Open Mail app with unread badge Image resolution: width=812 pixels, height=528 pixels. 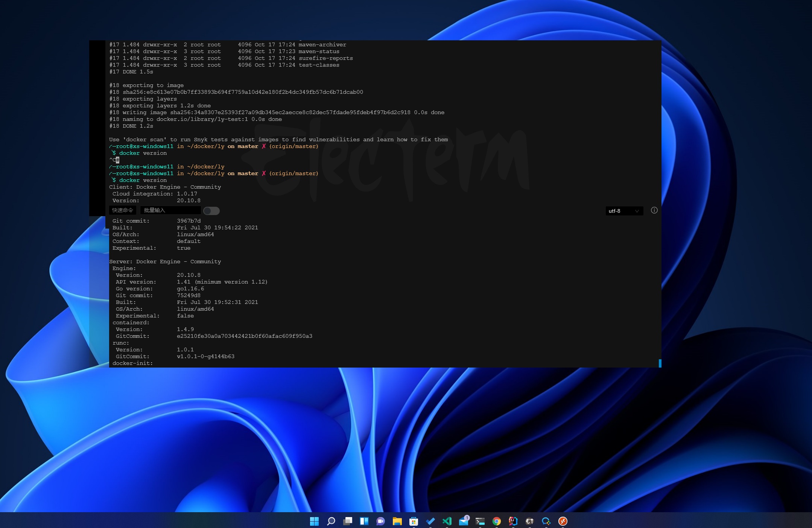click(x=464, y=521)
